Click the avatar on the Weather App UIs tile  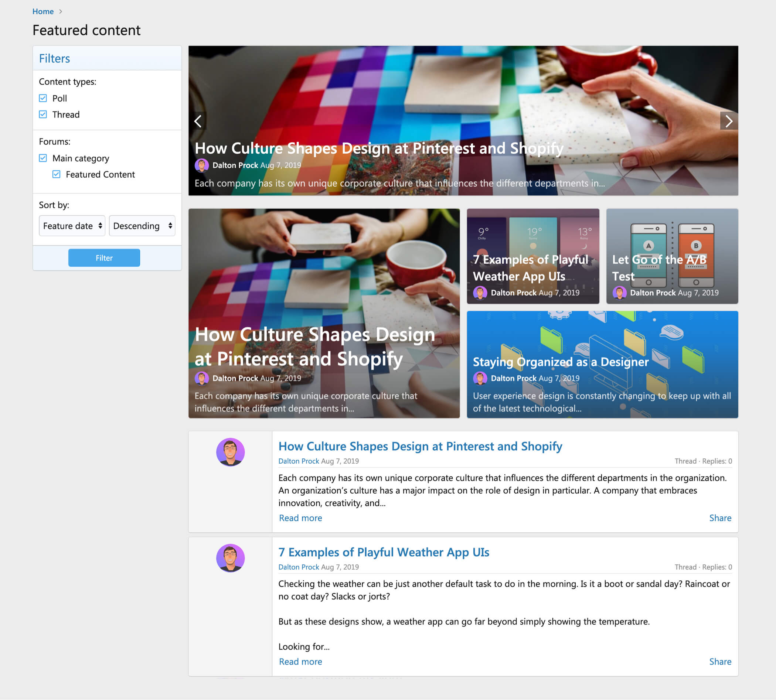click(480, 293)
